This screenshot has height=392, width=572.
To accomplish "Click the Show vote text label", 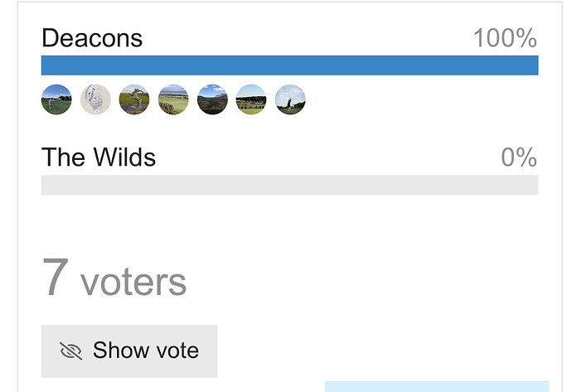I will pos(146,351).
